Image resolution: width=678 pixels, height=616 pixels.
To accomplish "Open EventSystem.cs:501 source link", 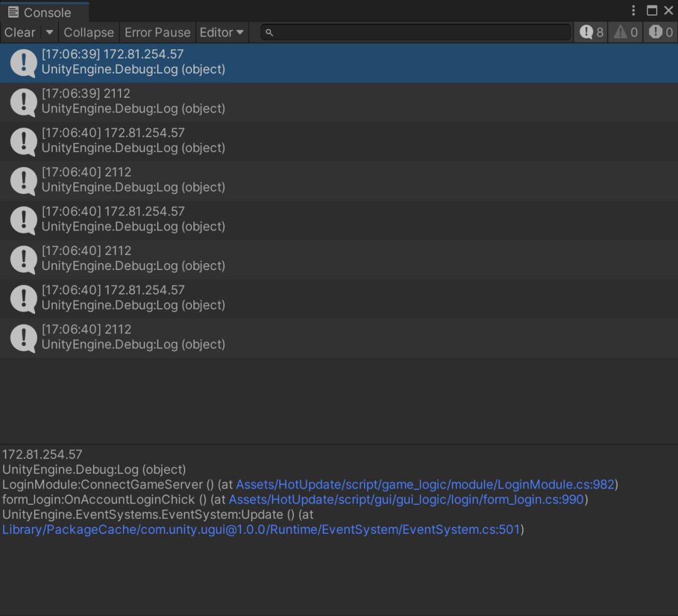I will (x=261, y=529).
